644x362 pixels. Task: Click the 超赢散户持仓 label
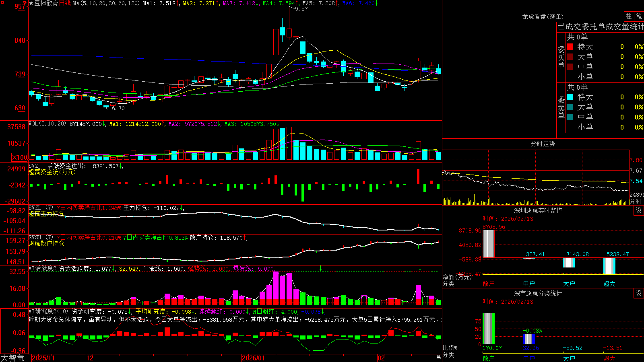tap(46, 243)
